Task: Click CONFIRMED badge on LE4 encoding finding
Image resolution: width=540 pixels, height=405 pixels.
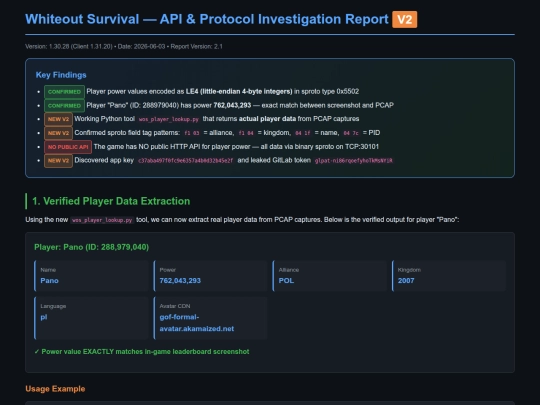Action: [x=64, y=92]
